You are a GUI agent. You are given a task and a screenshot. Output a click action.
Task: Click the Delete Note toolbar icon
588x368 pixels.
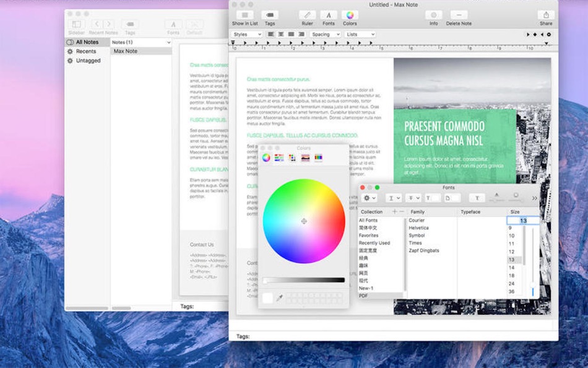coord(459,15)
